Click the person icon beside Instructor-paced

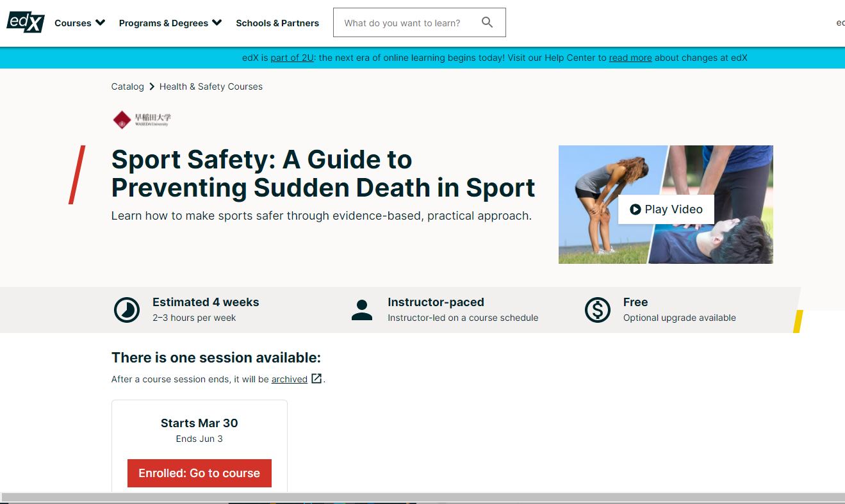pos(362,310)
